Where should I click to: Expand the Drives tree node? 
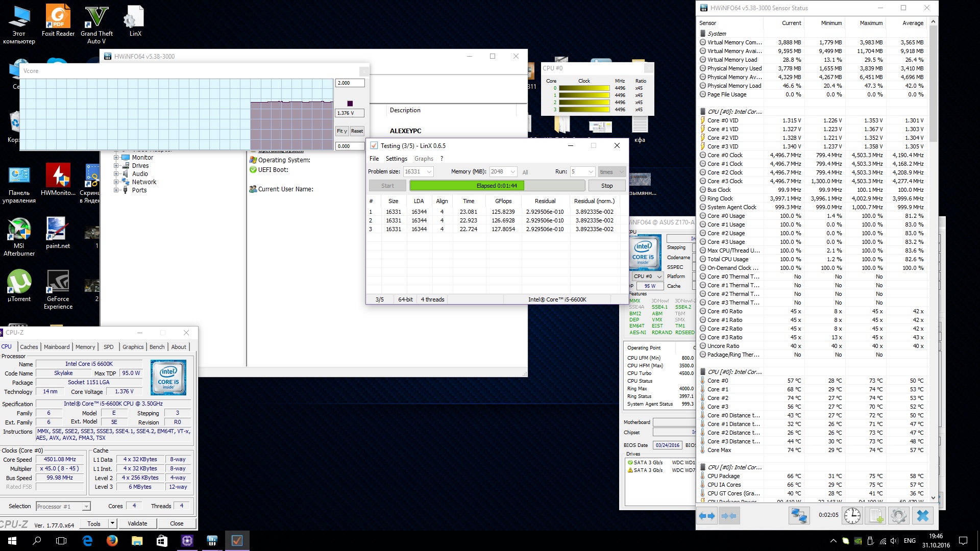pyautogui.click(x=116, y=166)
